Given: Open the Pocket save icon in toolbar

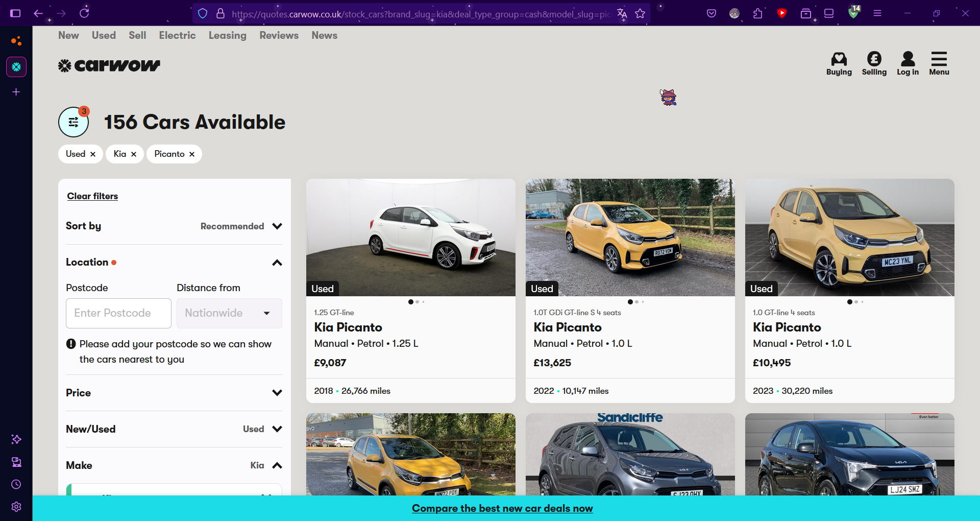Looking at the screenshot, I should coord(711,13).
